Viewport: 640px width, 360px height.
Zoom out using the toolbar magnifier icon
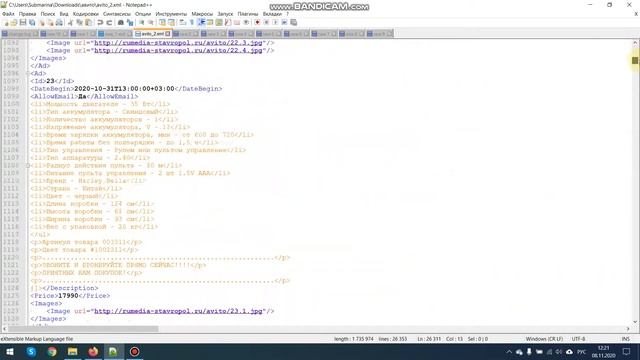[x=151, y=22]
